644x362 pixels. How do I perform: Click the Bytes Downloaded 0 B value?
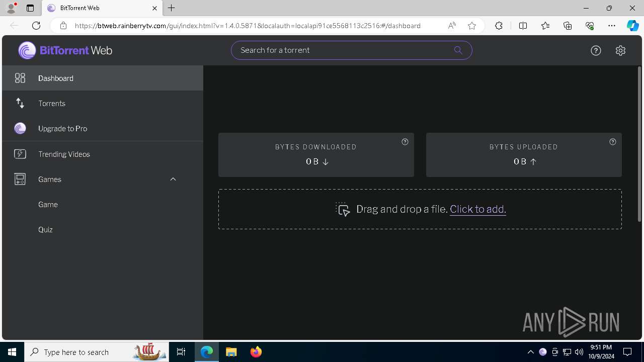pyautogui.click(x=317, y=161)
